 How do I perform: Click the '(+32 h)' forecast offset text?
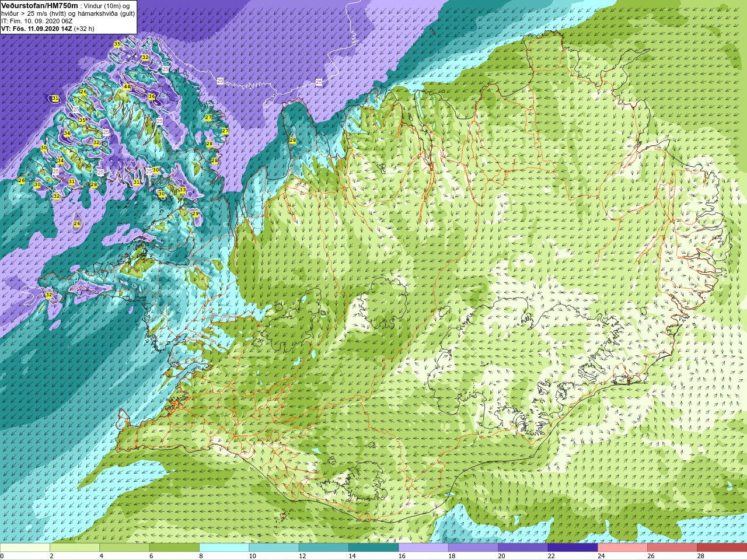[x=84, y=29]
